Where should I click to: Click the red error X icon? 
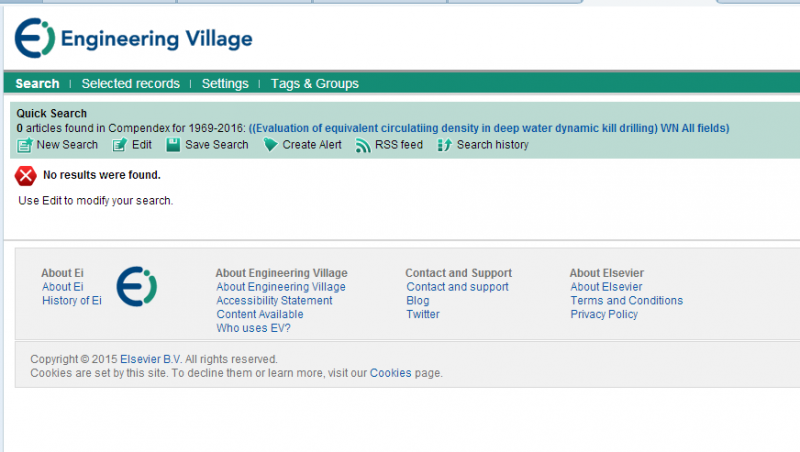[26, 176]
